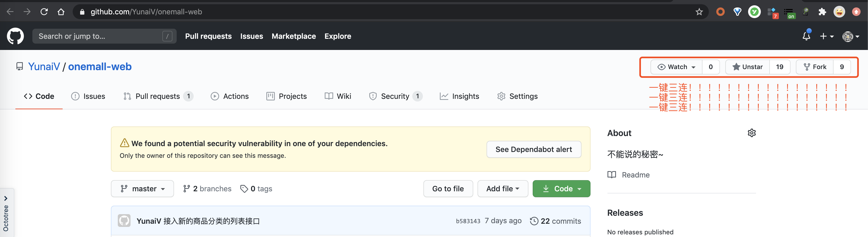Open the browser extensions puzzle icon
Viewport: 868px width, 237px height.
(x=822, y=12)
